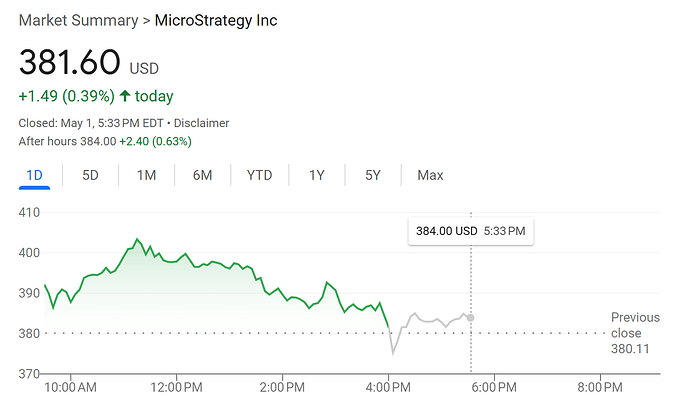Screen dimensions: 690x403
Task: Open the 6M chart view
Action: [202, 175]
